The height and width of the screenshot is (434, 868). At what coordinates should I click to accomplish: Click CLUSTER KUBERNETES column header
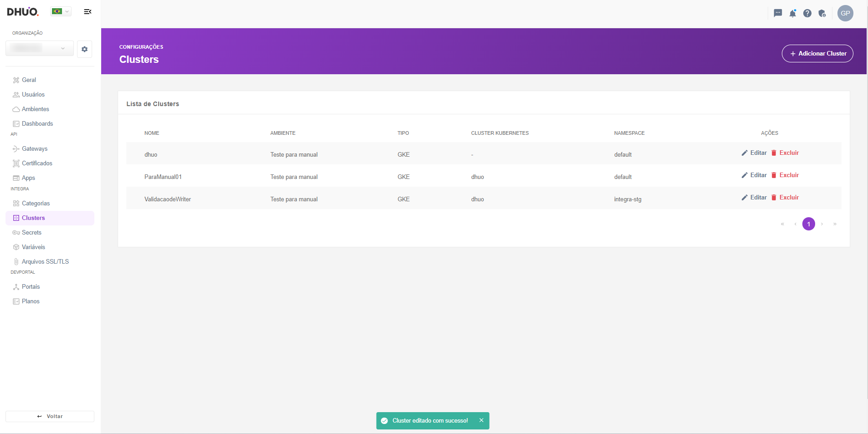click(x=500, y=133)
